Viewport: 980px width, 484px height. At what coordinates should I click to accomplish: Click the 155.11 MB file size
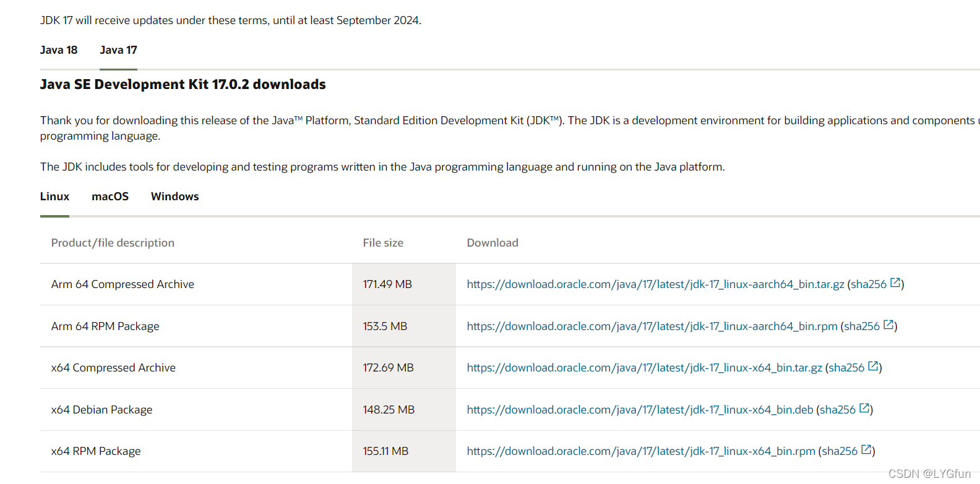pos(385,451)
